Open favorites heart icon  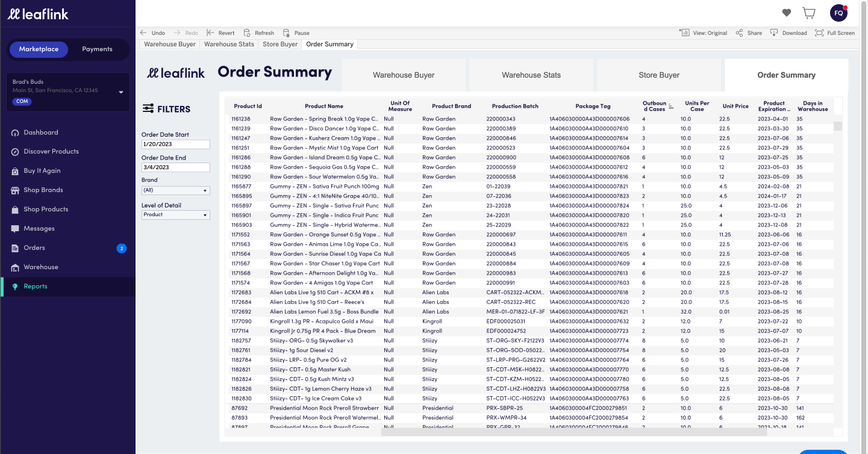[x=786, y=13]
